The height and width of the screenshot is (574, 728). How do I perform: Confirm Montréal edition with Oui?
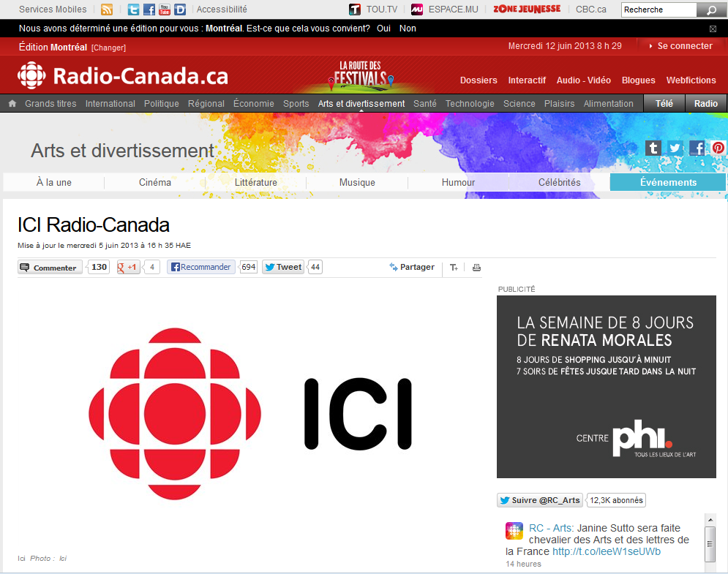(x=383, y=29)
